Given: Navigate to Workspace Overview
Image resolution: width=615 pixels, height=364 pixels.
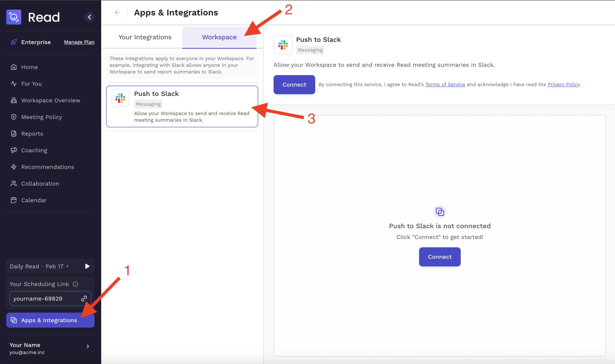Looking at the screenshot, I should pos(50,100).
